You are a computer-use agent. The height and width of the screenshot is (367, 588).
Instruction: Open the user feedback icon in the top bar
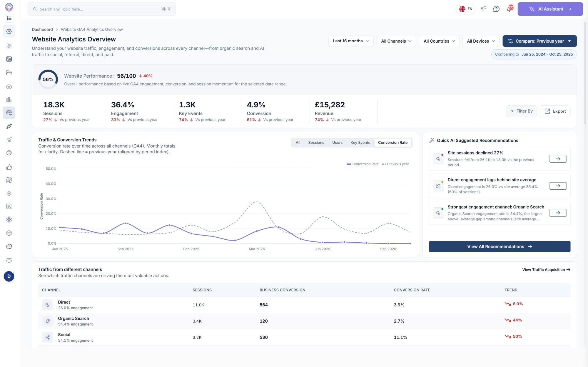click(483, 9)
